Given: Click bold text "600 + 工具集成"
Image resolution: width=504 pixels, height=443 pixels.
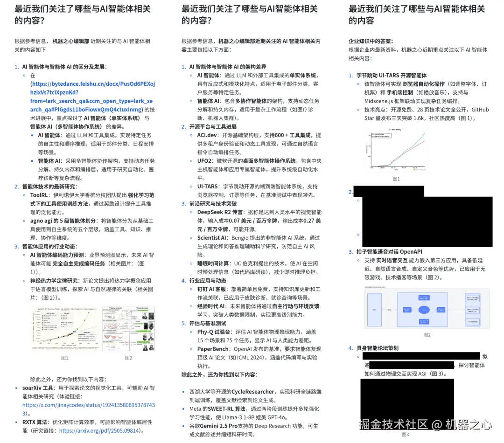Looking at the screenshot, I should coord(293,135).
